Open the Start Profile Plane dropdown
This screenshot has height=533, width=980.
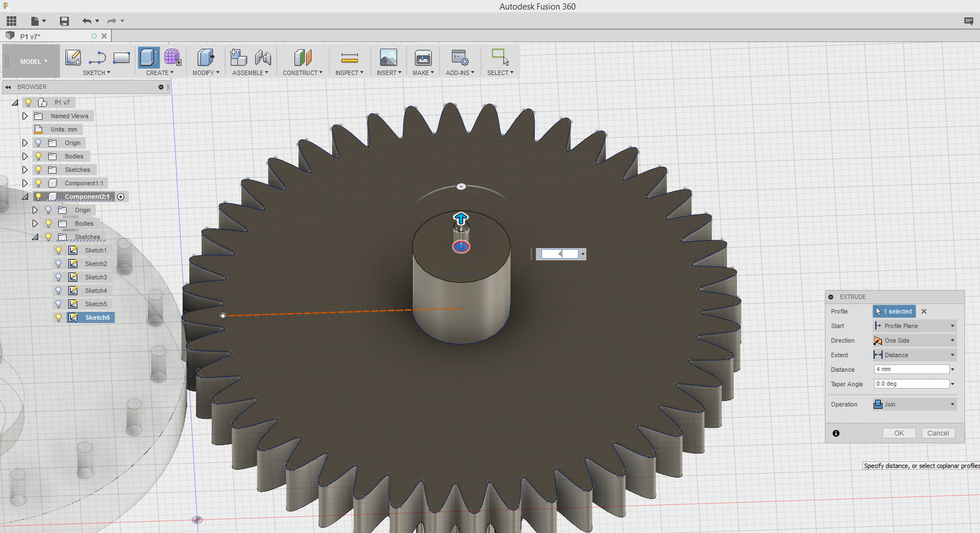coord(914,326)
